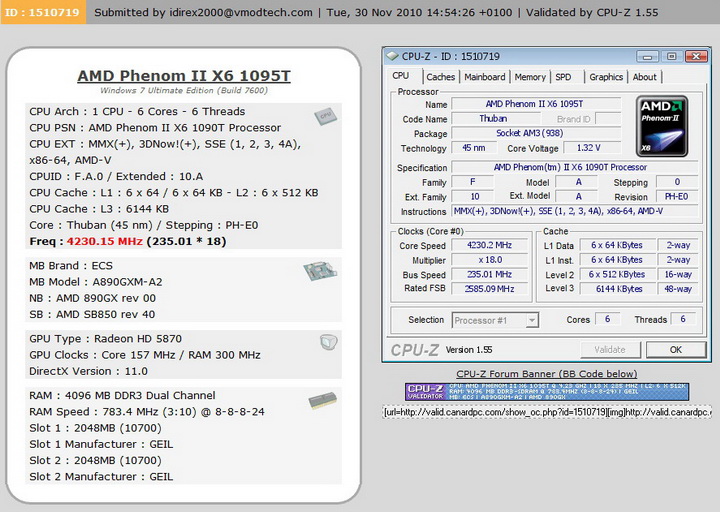The width and height of the screenshot is (720, 512).
Task: Click the Level 2 value 6 x 512 KBytes
Action: pyautogui.click(x=618, y=275)
